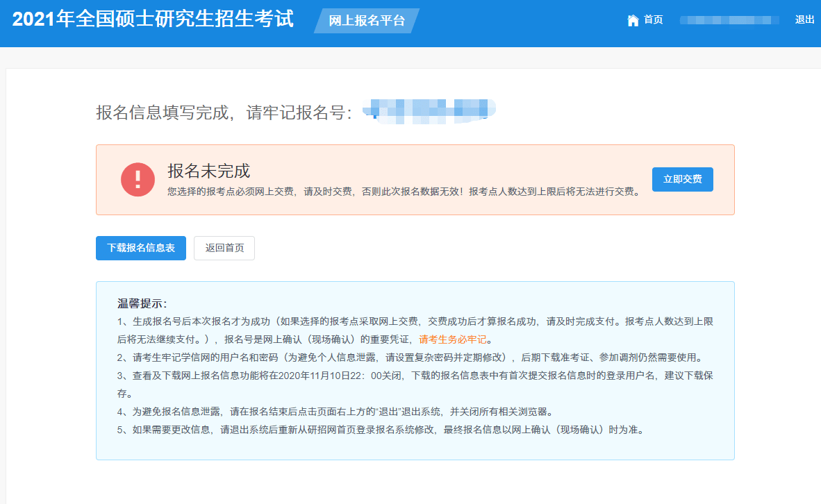Download form via 下载报名信息表 button
The height and width of the screenshot is (504, 821).
pos(141,248)
